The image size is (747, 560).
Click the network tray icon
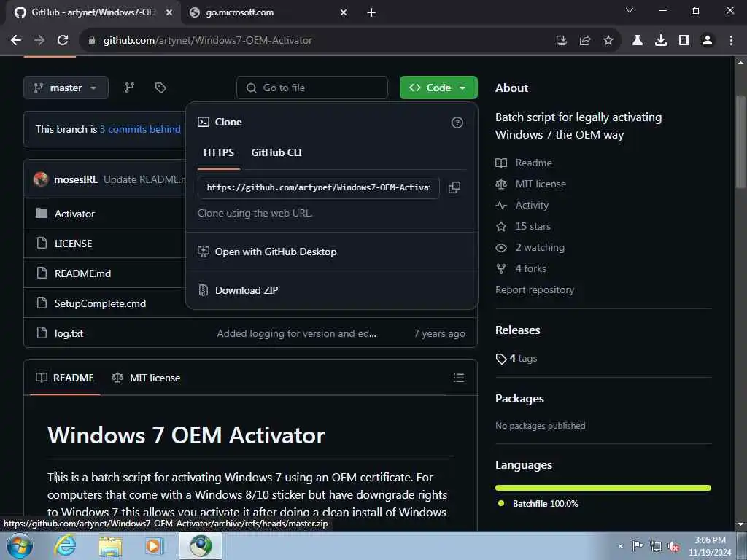click(x=656, y=546)
